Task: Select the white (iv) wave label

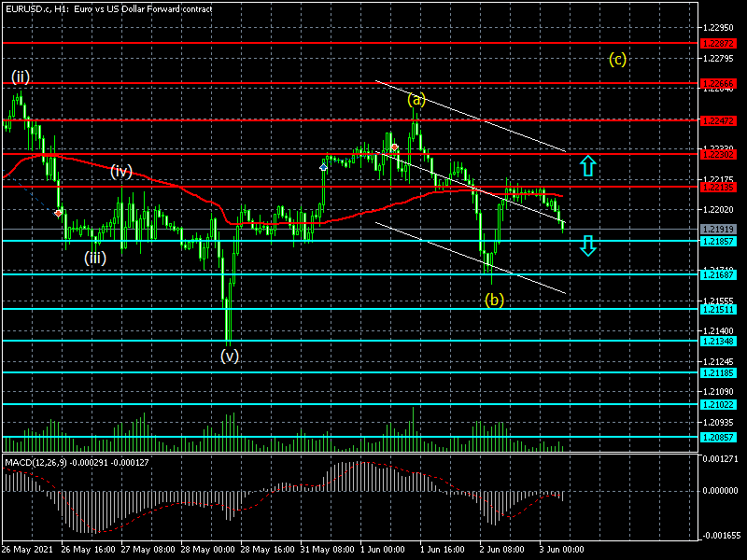Action: (x=121, y=171)
